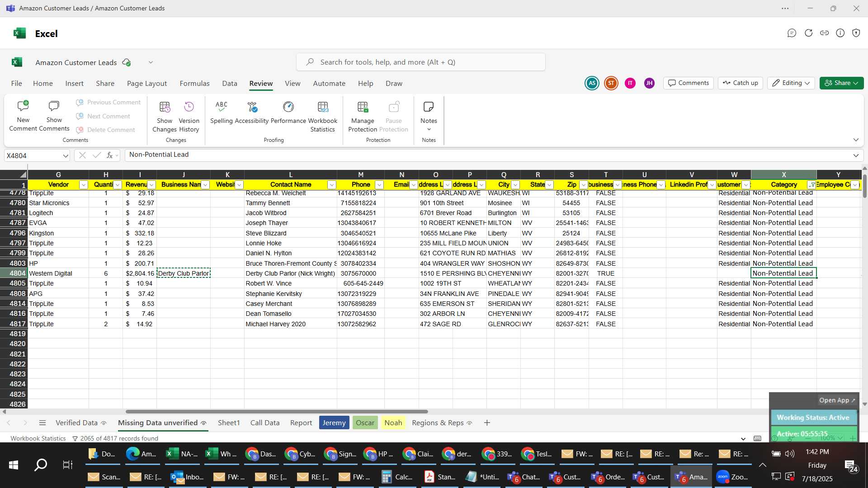Open the Home ribbon tab
Viewport: 868px width, 488px height.
tap(43, 84)
